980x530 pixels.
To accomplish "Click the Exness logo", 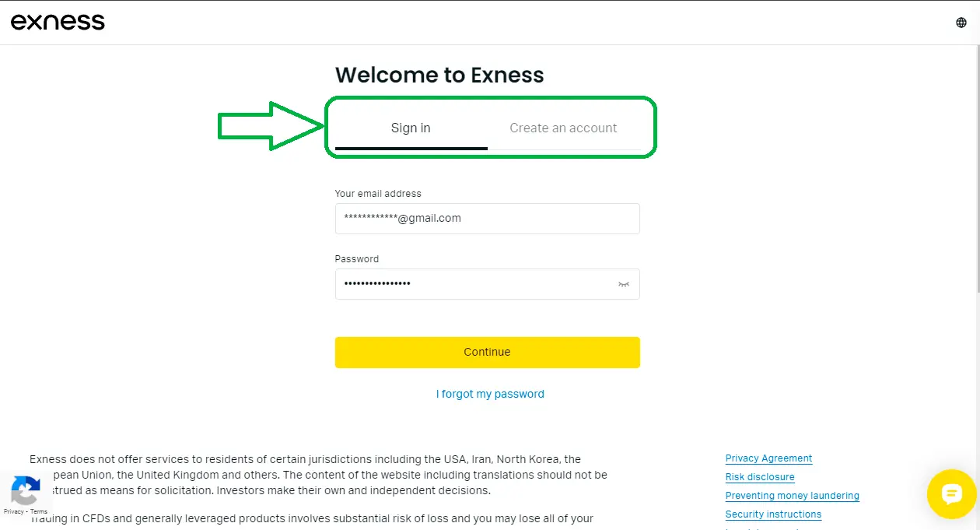I will (58, 21).
